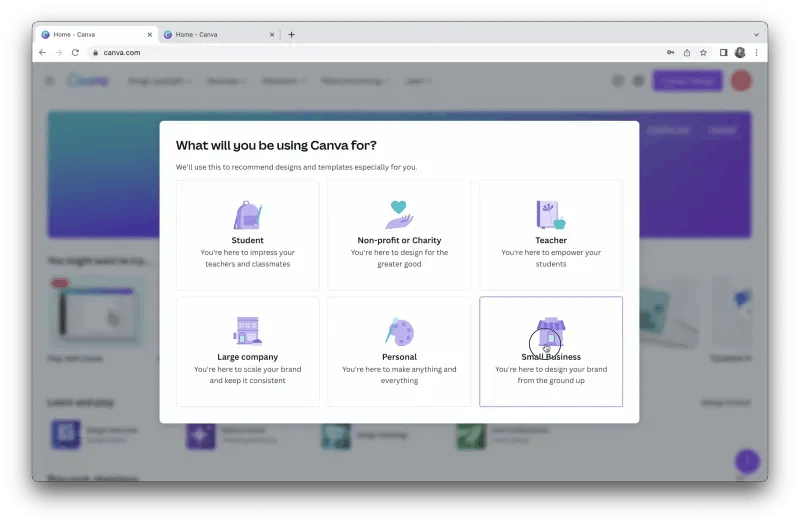Toggle the browser side panel icon
This screenshot has height=524, width=800.
723,53
